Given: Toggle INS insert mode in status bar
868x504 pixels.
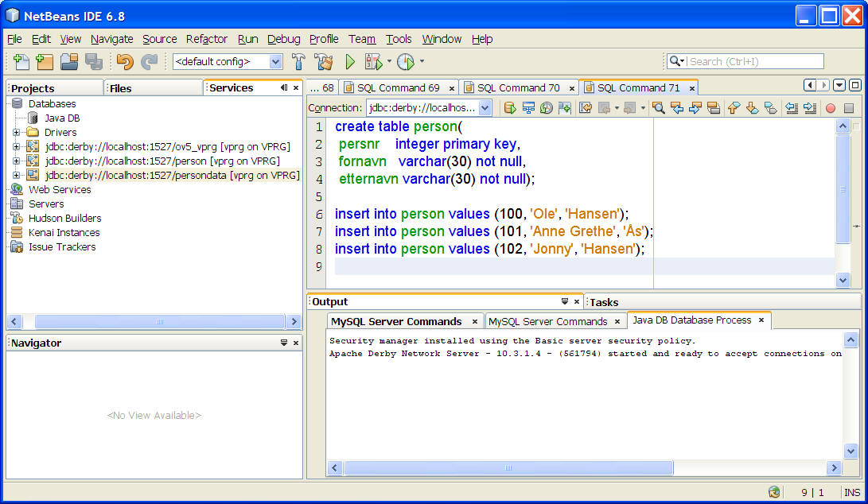Looking at the screenshot, I should (852, 492).
